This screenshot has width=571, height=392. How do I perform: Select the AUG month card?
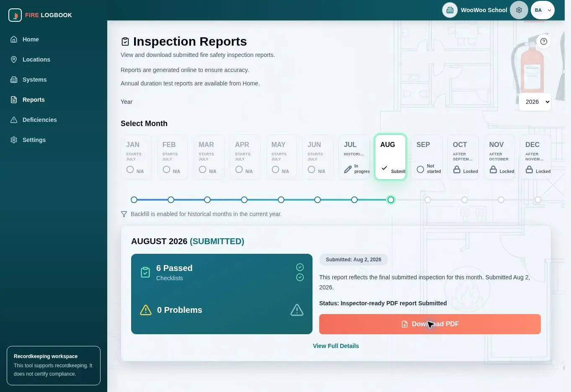coord(390,157)
